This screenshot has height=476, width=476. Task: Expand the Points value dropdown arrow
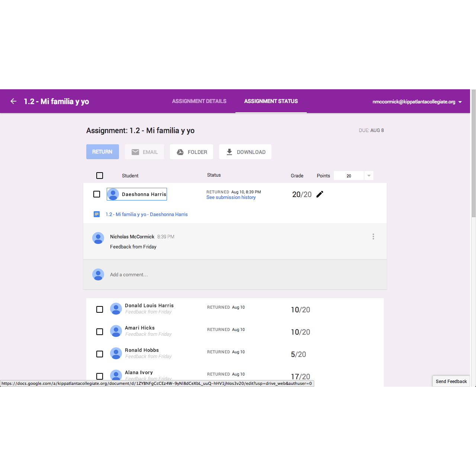369,176
